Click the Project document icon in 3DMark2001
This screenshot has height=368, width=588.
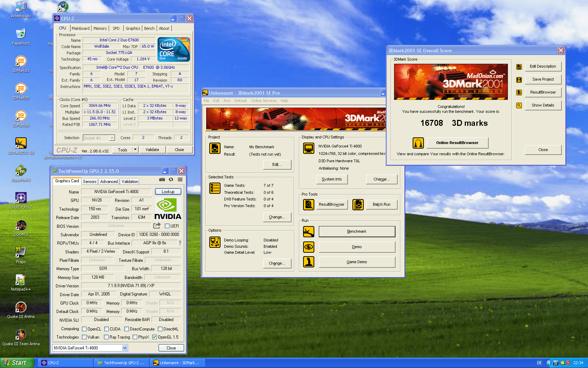tap(215, 148)
